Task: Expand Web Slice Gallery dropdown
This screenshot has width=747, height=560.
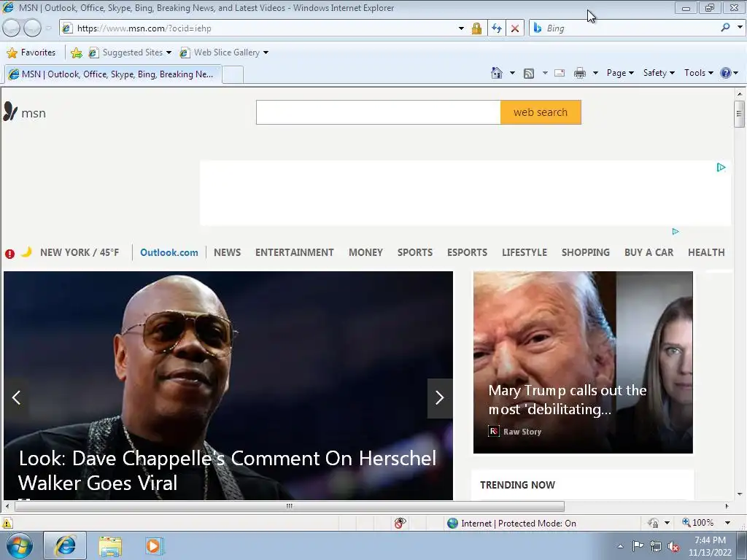Action: 266,52
